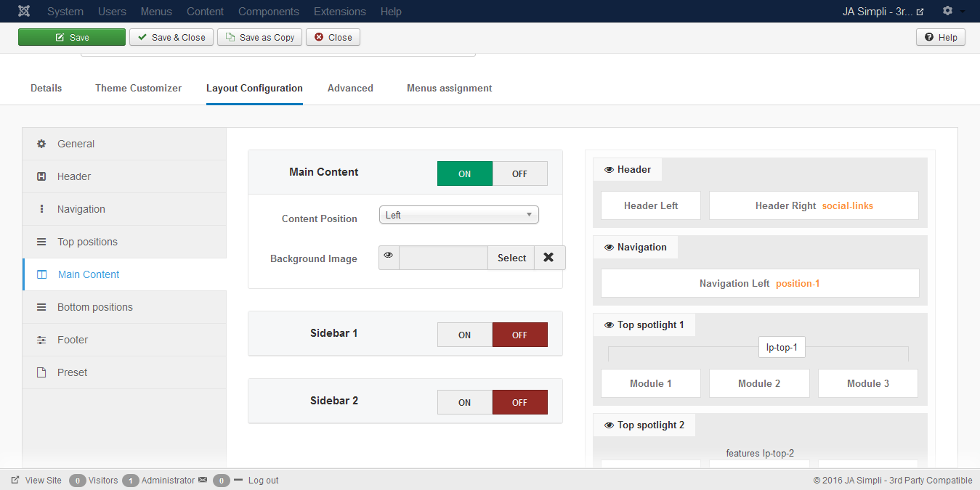Open Menus assignment tab
980x490 pixels.
coord(450,88)
